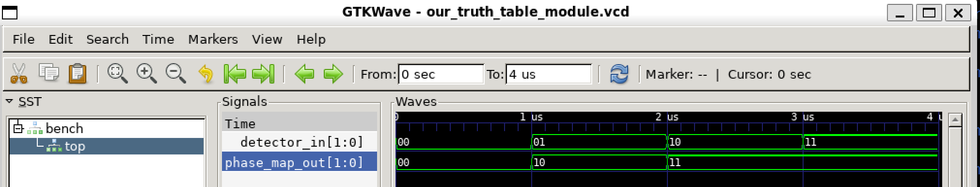Click phase_map_out value 10 in waveform
Screen dimensions: 980x187
[539, 163]
